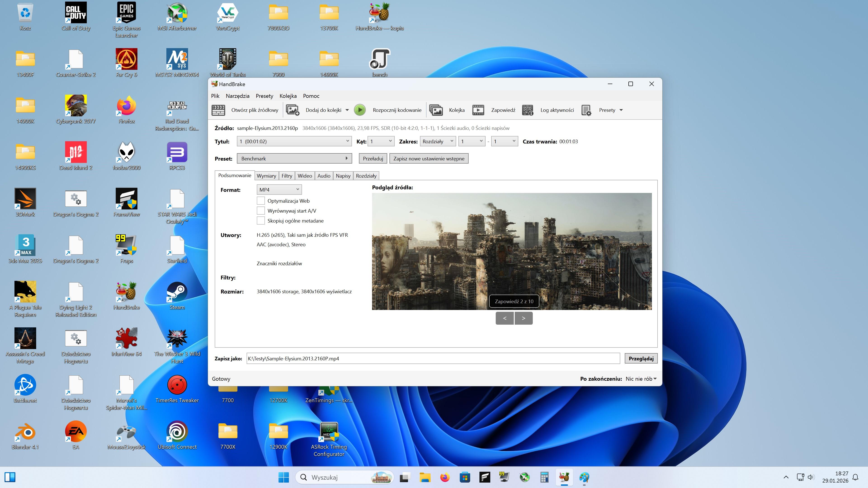Click 'Zapisz nowe ustawienie wstępne' button

click(x=429, y=159)
